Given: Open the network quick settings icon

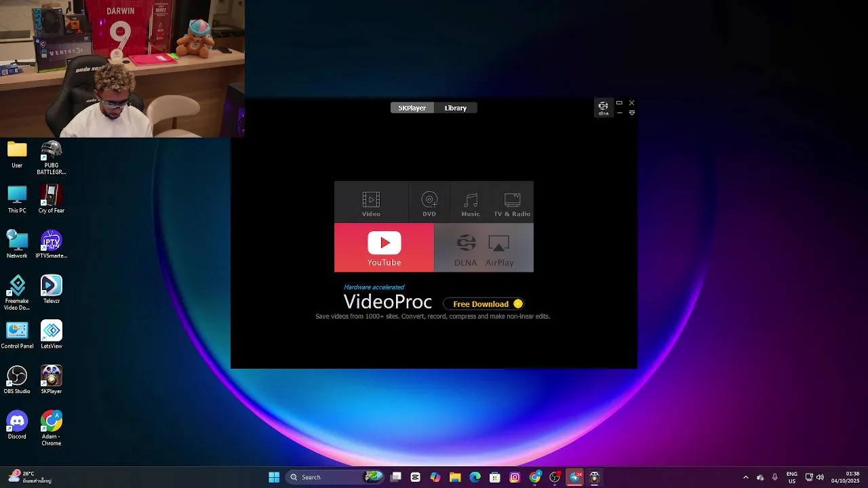Looking at the screenshot, I should pyautogui.click(x=809, y=477).
